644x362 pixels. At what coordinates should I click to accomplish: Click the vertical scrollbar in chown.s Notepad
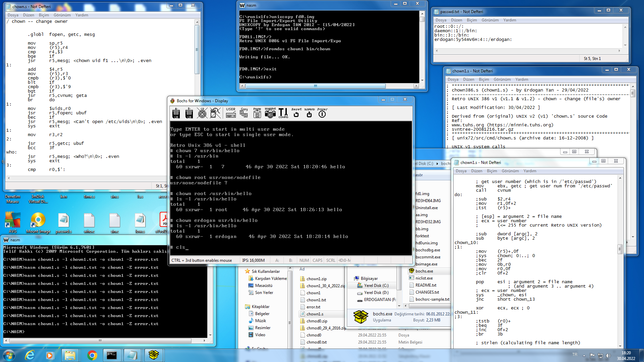pos(197,50)
